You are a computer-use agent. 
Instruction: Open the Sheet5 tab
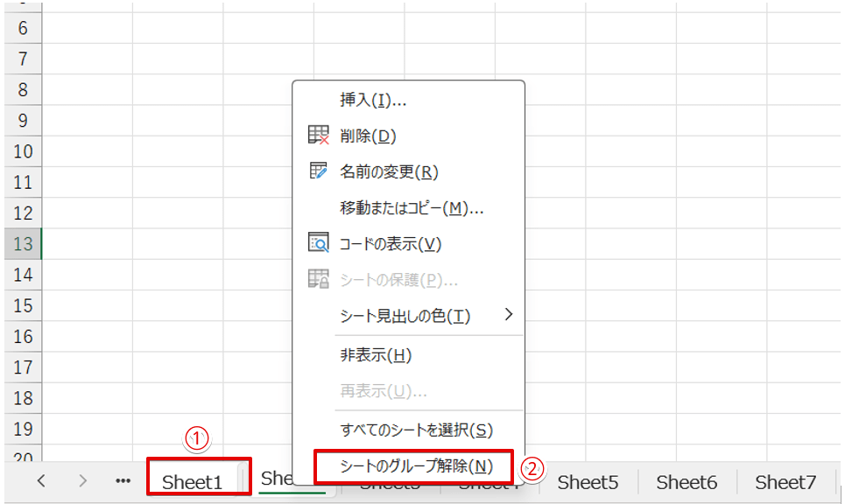coord(588,481)
